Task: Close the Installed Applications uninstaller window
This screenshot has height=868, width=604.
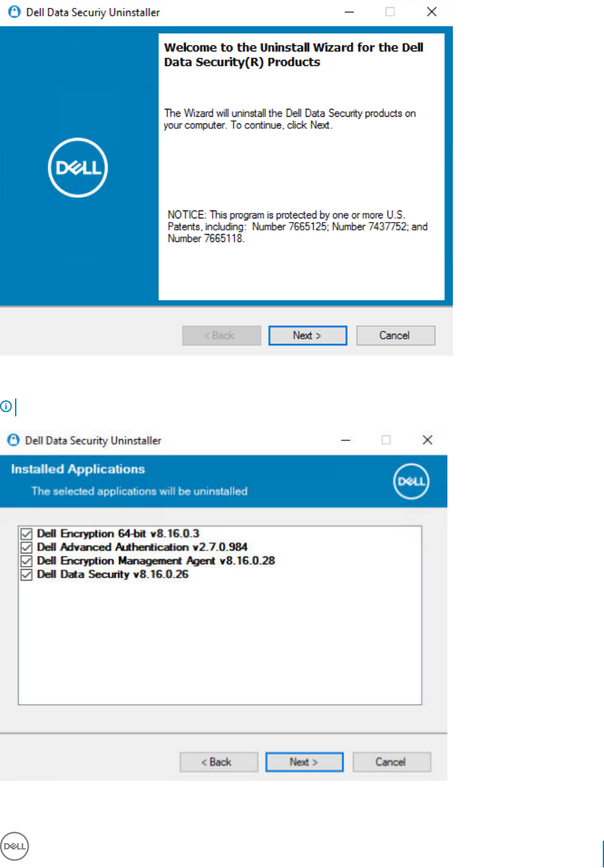Action: tap(427, 440)
